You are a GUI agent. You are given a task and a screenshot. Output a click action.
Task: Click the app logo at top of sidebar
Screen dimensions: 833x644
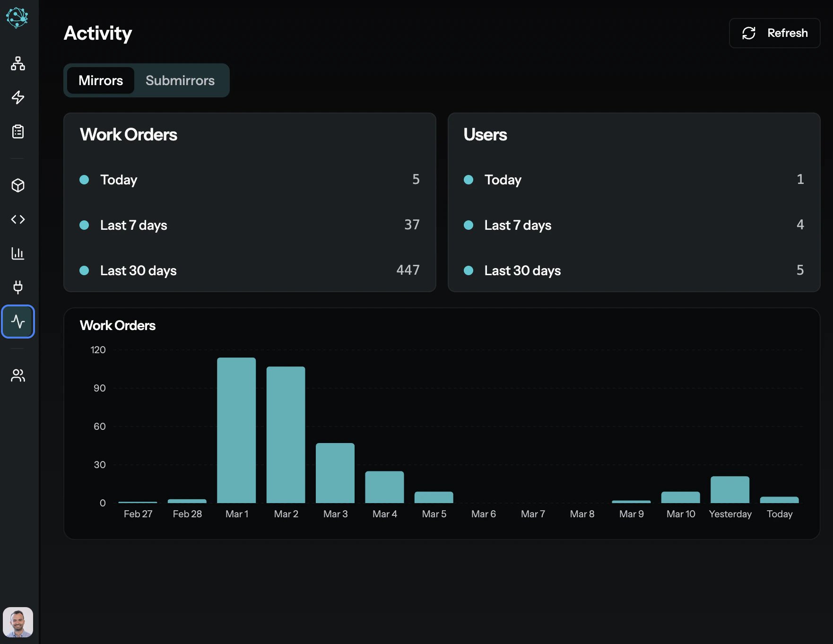coord(17,18)
